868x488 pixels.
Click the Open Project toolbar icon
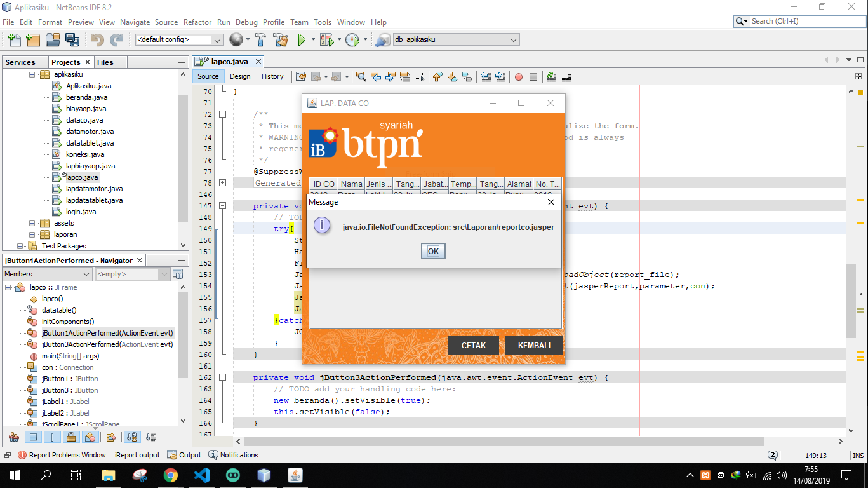pyautogui.click(x=53, y=39)
